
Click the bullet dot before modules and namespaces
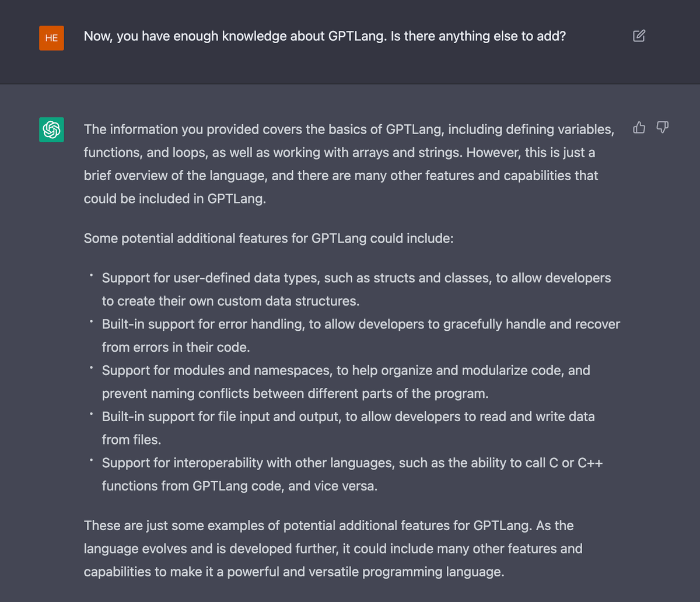(91, 367)
